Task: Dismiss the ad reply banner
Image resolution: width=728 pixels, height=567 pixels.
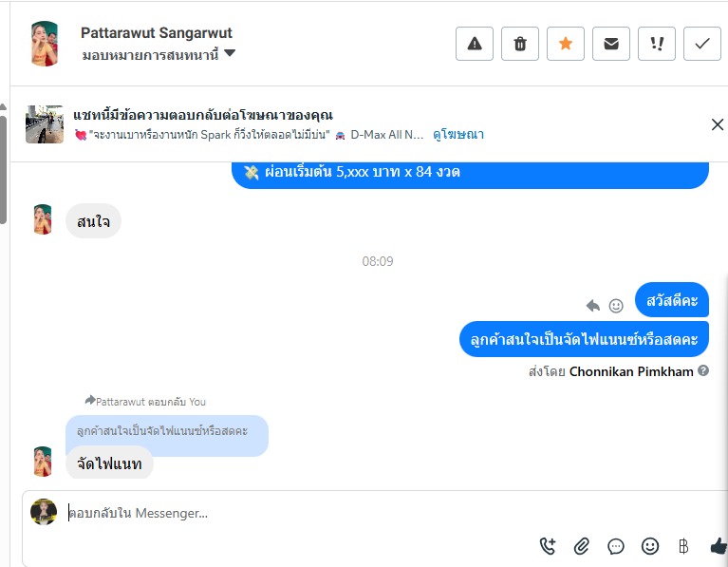Action: pyautogui.click(x=718, y=124)
